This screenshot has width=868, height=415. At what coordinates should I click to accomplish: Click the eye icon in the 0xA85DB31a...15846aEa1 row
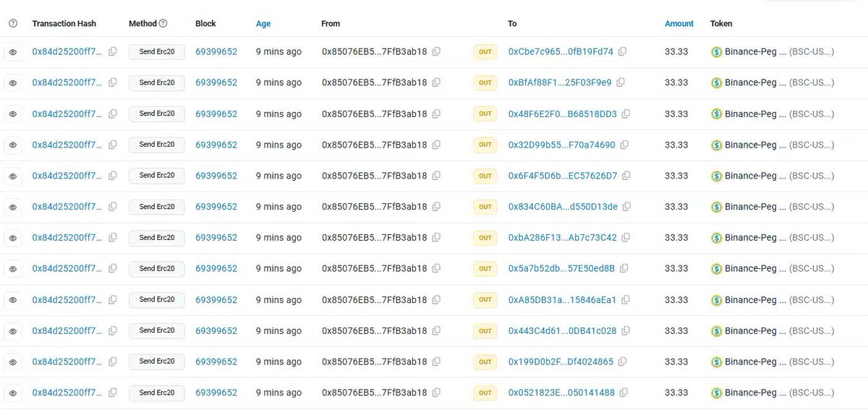tap(13, 300)
